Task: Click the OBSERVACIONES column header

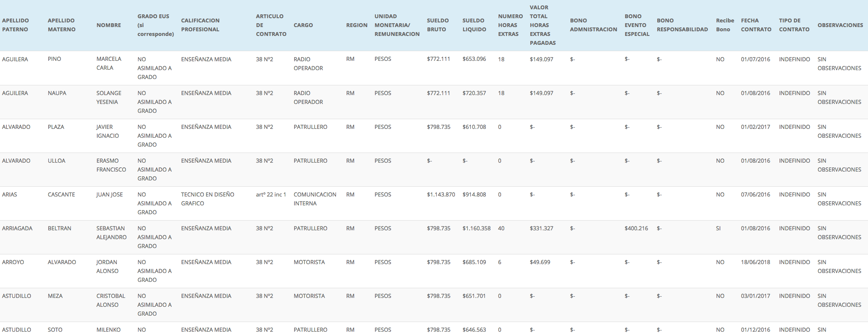Action: pos(840,25)
